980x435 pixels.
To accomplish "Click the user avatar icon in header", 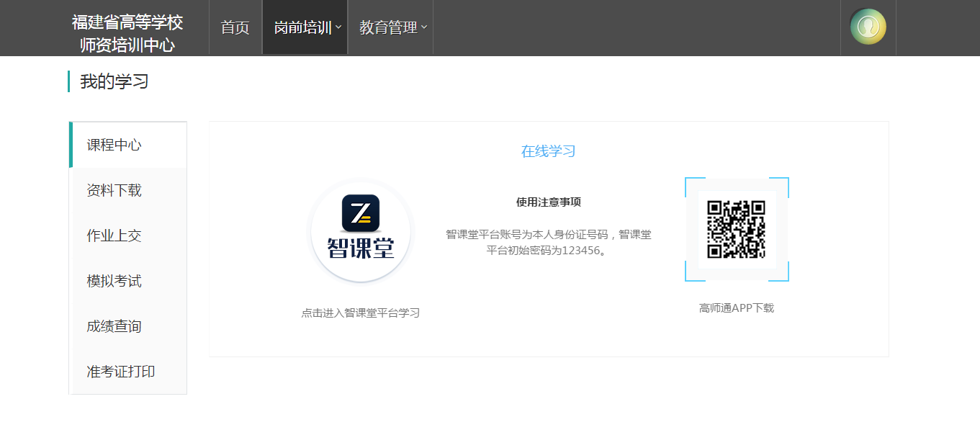I will point(868,27).
